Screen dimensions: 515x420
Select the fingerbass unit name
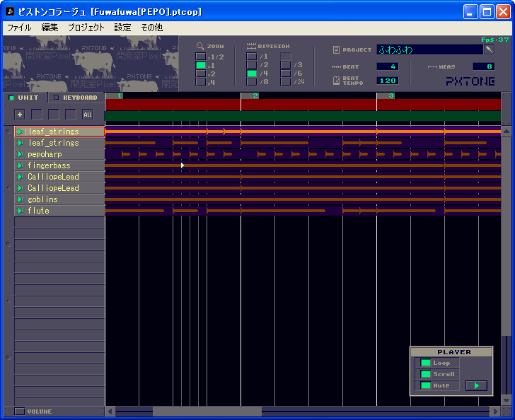click(x=49, y=165)
